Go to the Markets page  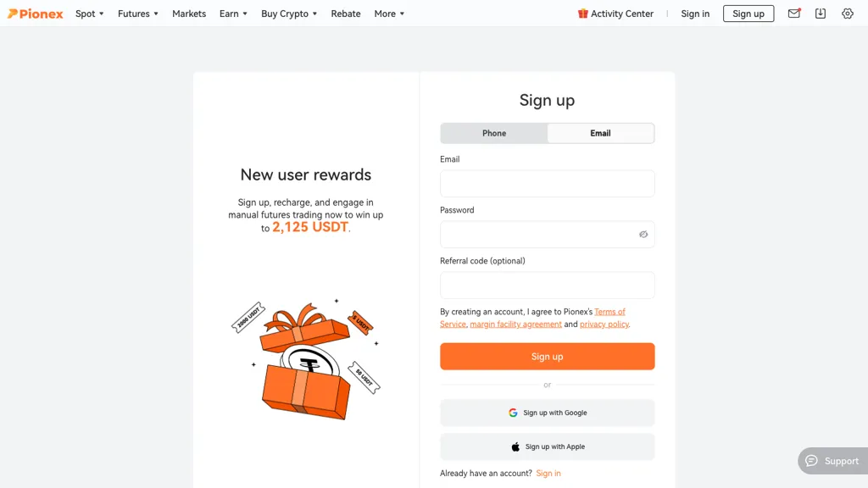[x=189, y=14]
